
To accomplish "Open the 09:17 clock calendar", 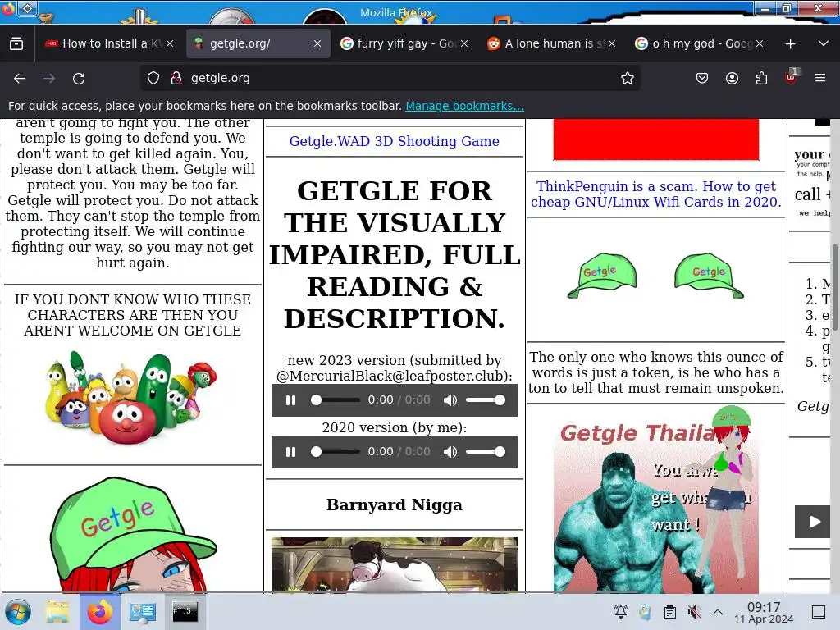I will pyautogui.click(x=764, y=612).
